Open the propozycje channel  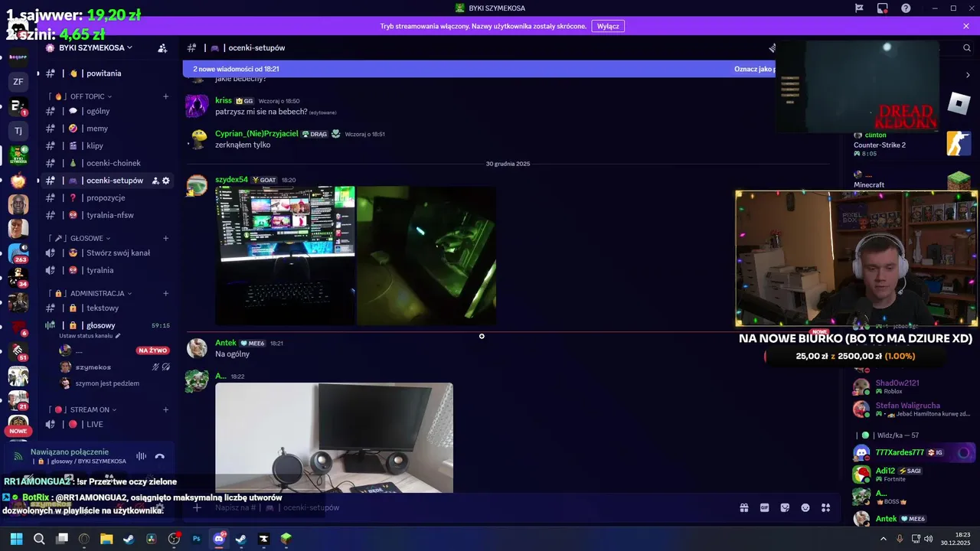point(107,197)
